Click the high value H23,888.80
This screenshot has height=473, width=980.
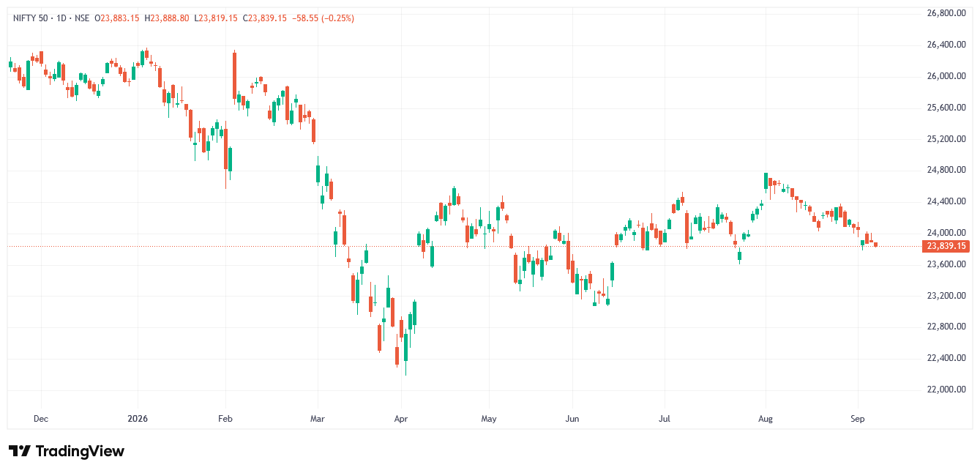click(166, 18)
